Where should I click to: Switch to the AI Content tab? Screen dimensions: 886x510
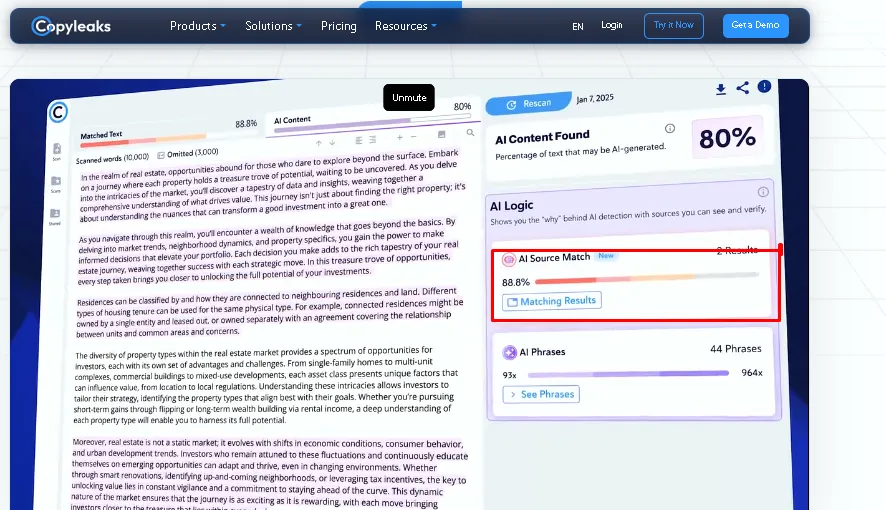373,117
